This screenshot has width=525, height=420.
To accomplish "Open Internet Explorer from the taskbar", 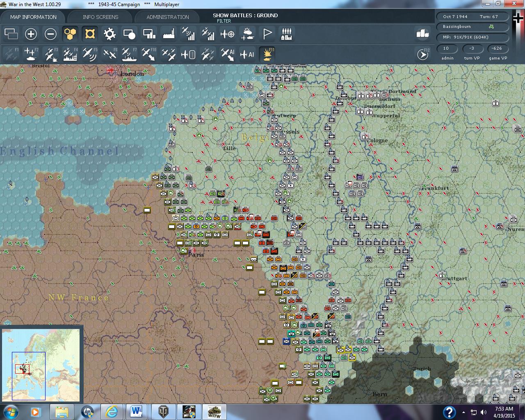I will coord(111,411).
